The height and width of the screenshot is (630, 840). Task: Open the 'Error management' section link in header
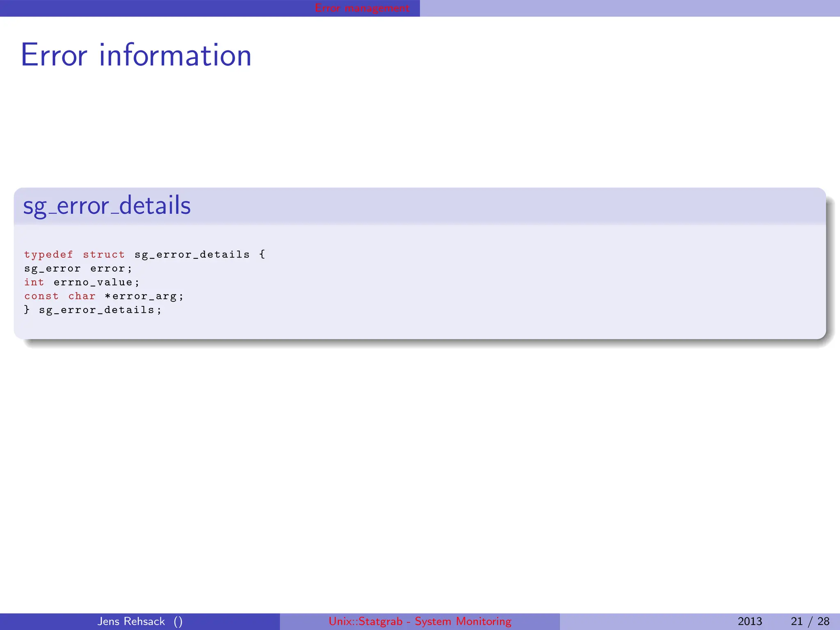coord(362,8)
